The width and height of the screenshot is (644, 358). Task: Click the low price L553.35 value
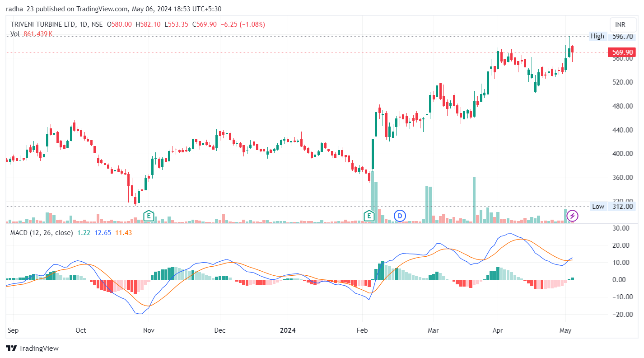click(x=177, y=24)
